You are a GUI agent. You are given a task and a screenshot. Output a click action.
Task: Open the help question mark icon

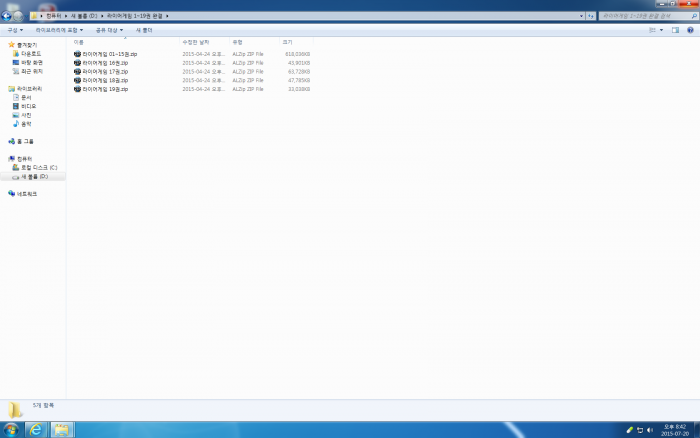pyautogui.click(x=690, y=30)
